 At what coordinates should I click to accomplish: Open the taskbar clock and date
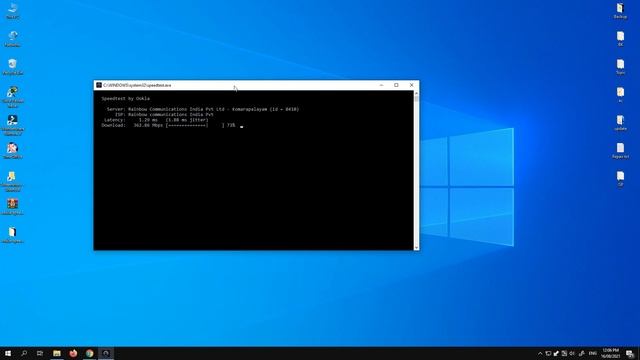pos(610,353)
